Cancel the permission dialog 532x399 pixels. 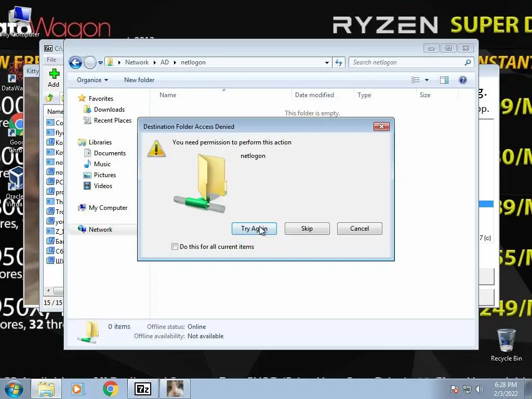(x=360, y=229)
